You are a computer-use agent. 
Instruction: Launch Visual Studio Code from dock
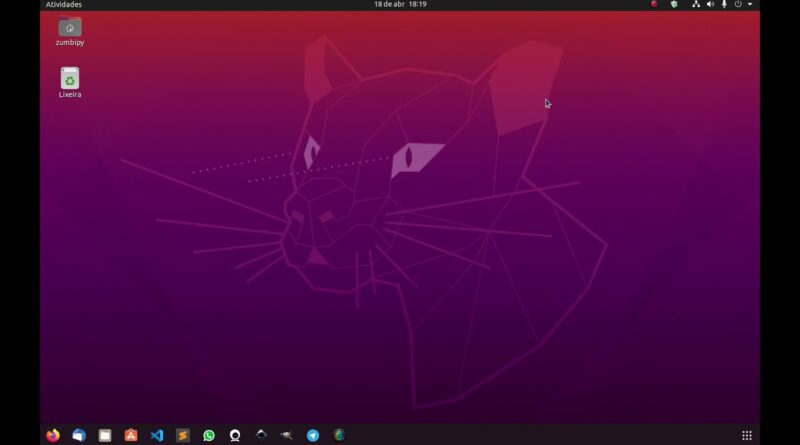(157, 435)
